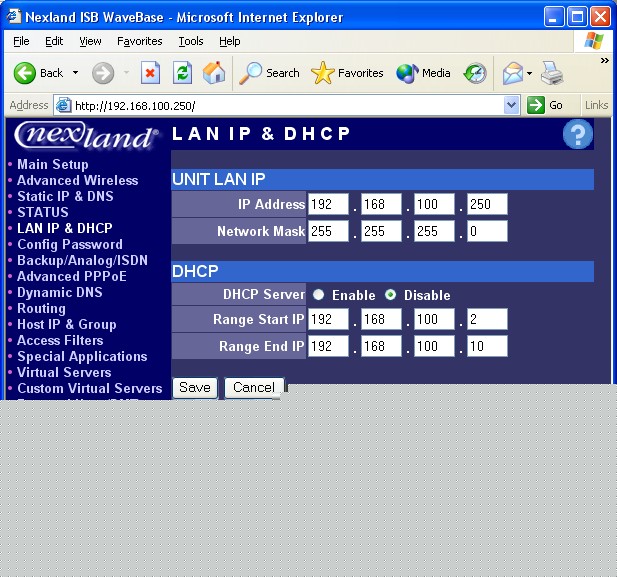The image size is (617, 577).
Task: Click the Go green arrow button
Action: (545, 105)
